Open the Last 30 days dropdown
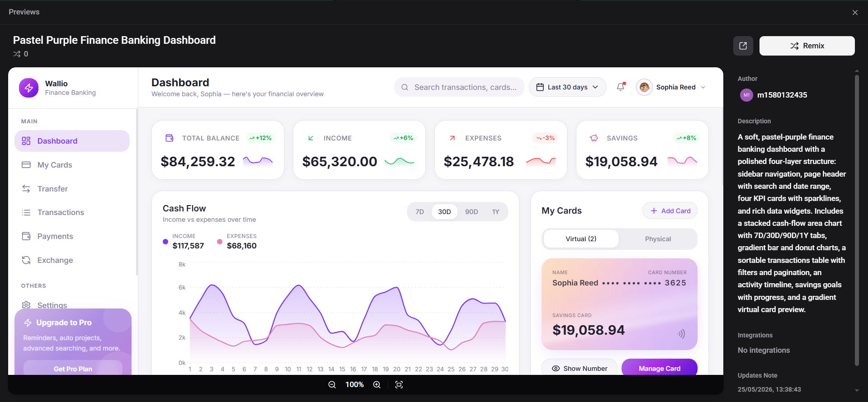Viewport: 868px width, 402px height. (x=568, y=87)
